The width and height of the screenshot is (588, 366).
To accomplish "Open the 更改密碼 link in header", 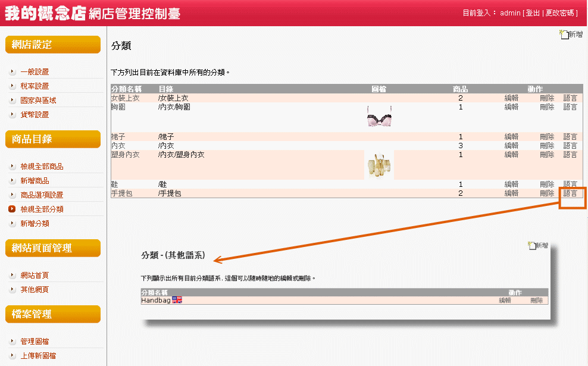I will point(560,13).
